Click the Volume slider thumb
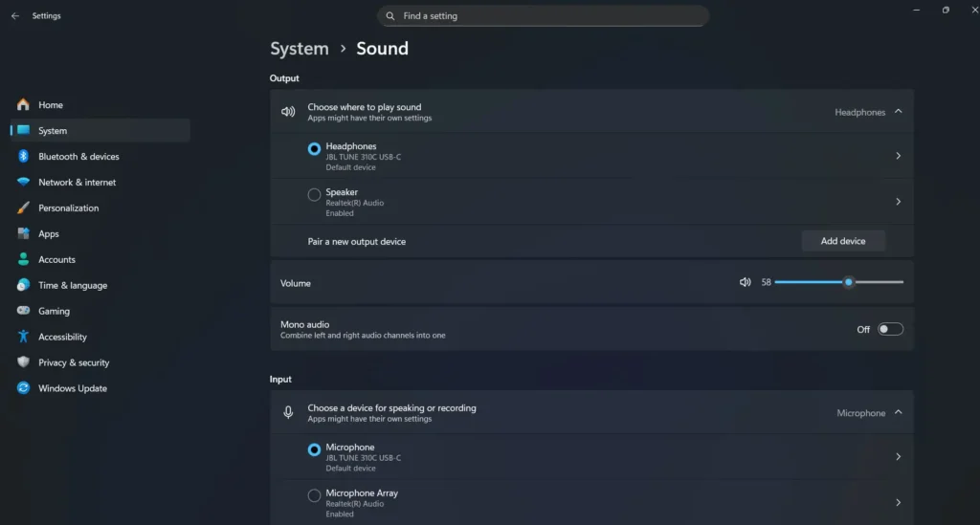Viewport: 980px width, 525px height. (x=848, y=282)
